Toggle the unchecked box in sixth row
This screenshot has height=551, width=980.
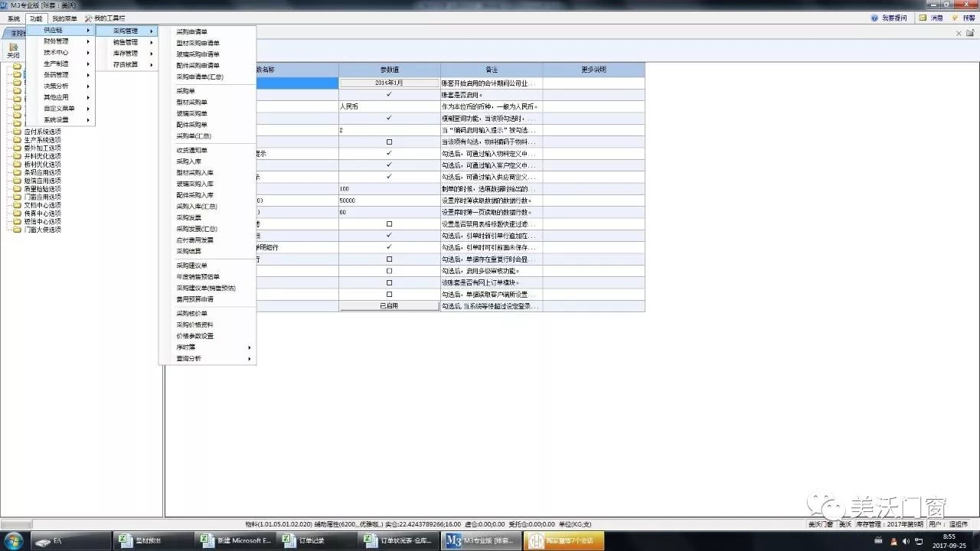tap(389, 142)
